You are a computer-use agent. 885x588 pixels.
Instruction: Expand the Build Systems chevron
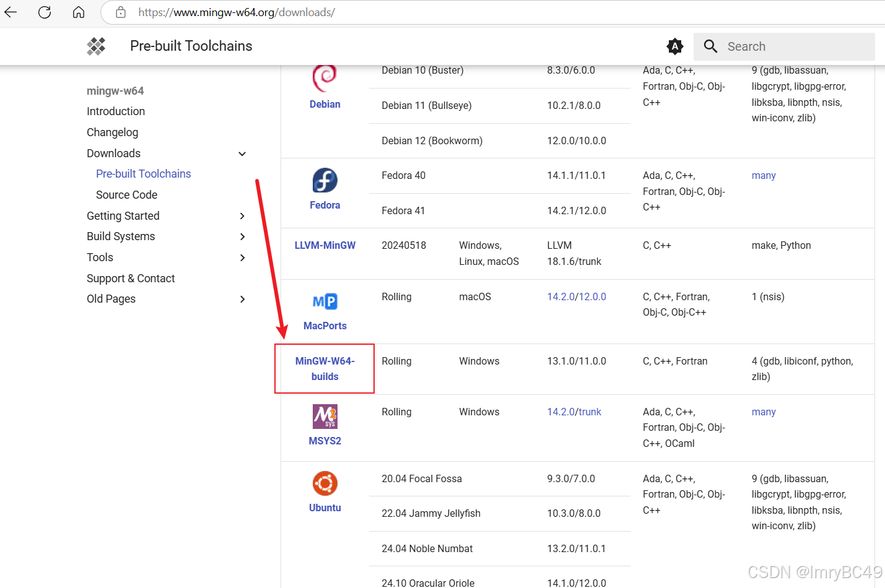242,236
